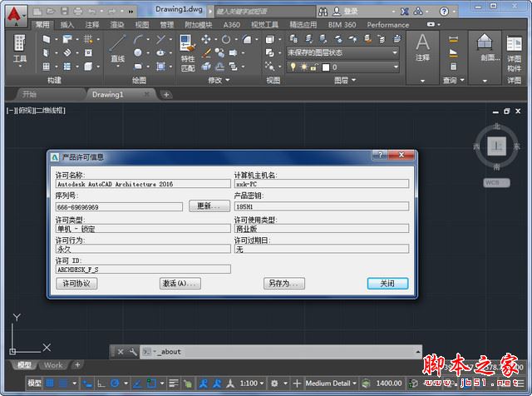Image resolution: width=532 pixels, height=396 pixels.
Task: Click the _about command line input
Action: [x=282, y=352]
